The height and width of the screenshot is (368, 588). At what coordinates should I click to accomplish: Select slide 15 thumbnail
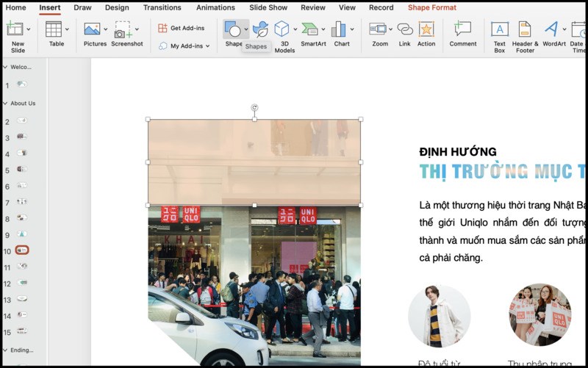coord(22,331)
